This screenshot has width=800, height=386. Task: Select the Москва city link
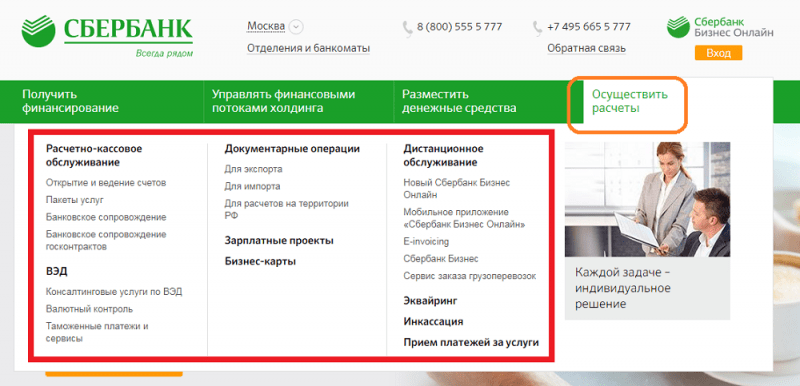click(266, 26)
